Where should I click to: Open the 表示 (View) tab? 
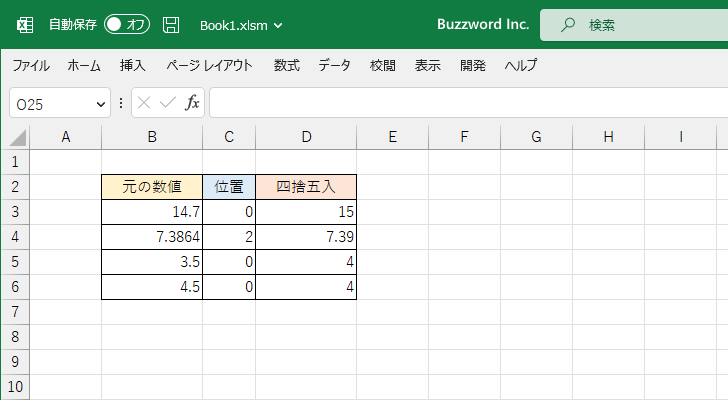tap(428, 65)
